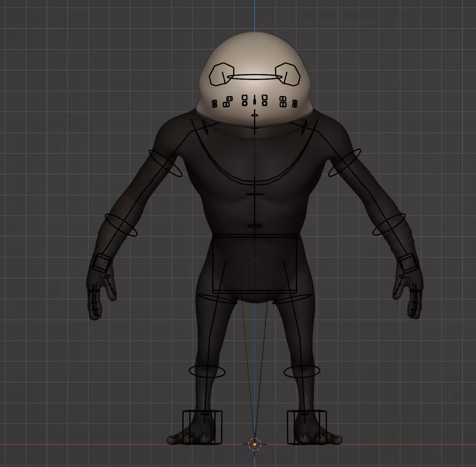Image resolution: width=476 pixels, height=467 pixels.
Task: Select the forearm ring on screen-right arm
Action: coord(389,225)
